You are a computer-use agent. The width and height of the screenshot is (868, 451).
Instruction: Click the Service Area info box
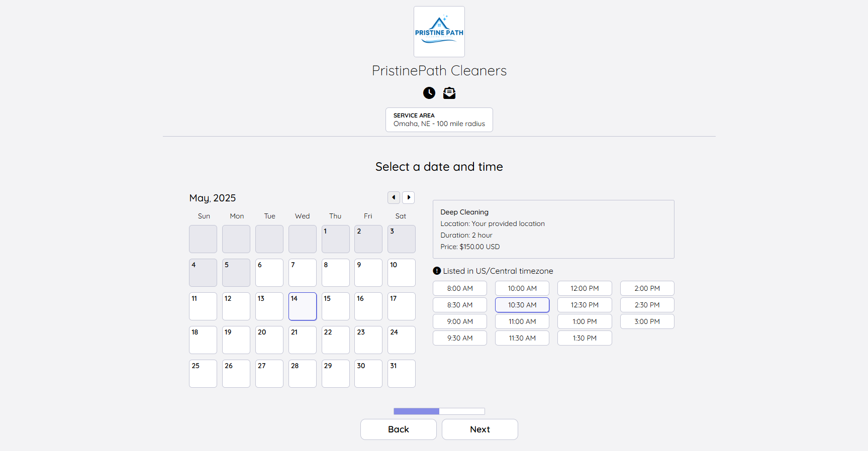pyautogui.click(x=439, y=120)
